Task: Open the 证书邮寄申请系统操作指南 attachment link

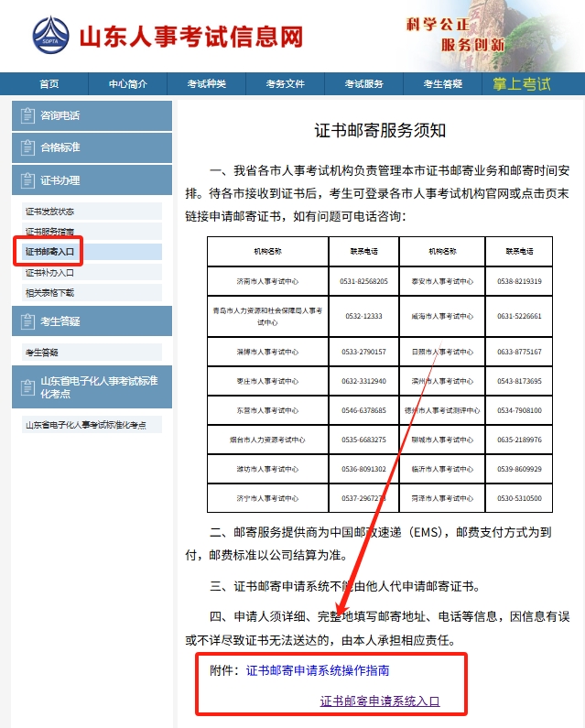Action: click(x=318, y=670)
